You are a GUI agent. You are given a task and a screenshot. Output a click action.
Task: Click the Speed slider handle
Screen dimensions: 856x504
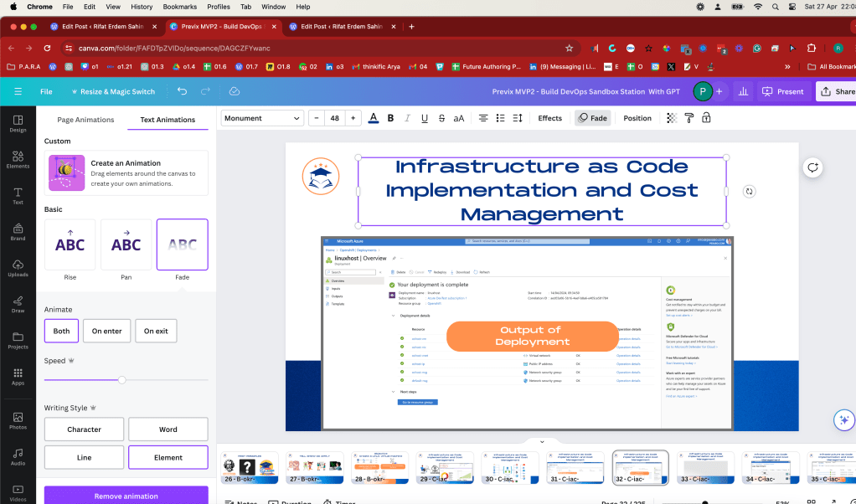(x=122, y=379)
